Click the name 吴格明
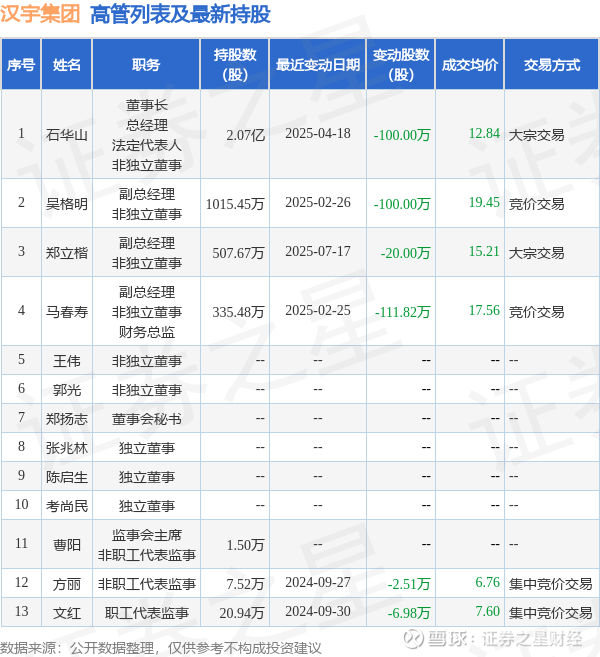The width and height of the screenshot is (600, 657). tap(67, 204)
